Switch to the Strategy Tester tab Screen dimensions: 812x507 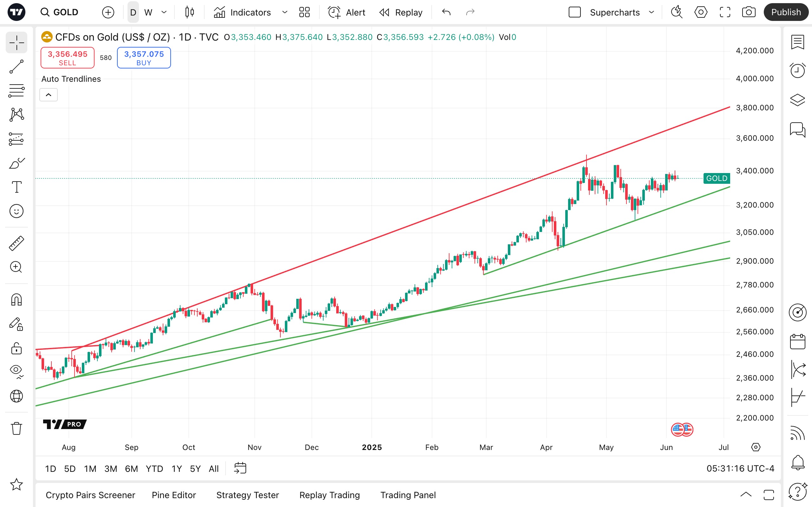tap(248, 495)
